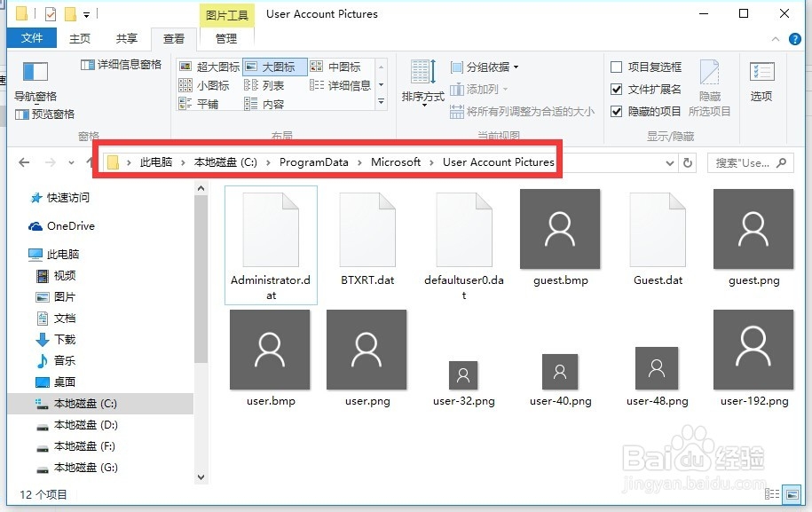This screenshot has height=512, width=812.
Task: Open the 添加列 add columns dropdown
Action: tap(479, 89)
